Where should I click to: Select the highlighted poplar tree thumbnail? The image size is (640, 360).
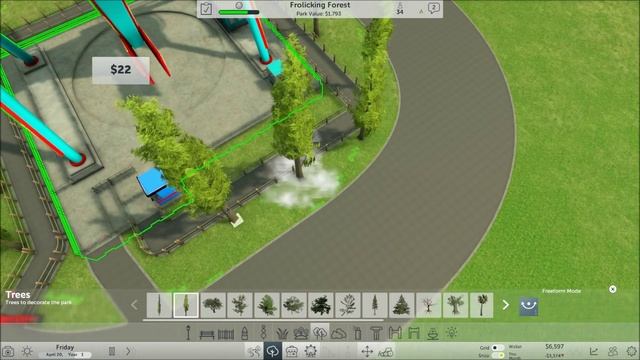(186, 305)
